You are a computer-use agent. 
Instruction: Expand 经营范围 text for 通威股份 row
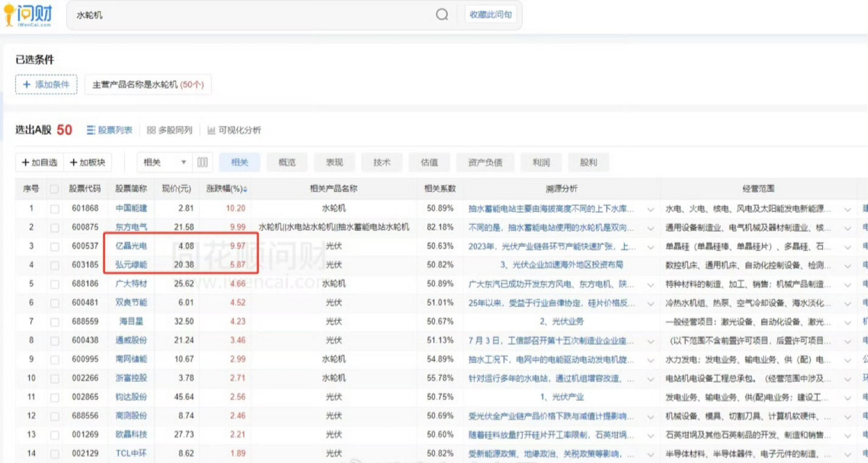pyautogui.click(x=847, y=341)
